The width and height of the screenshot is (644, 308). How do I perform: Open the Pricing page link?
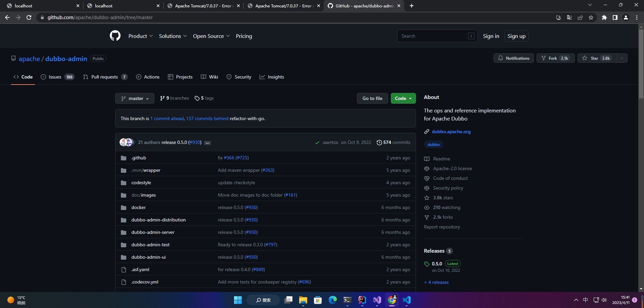(x=244, y=36)
